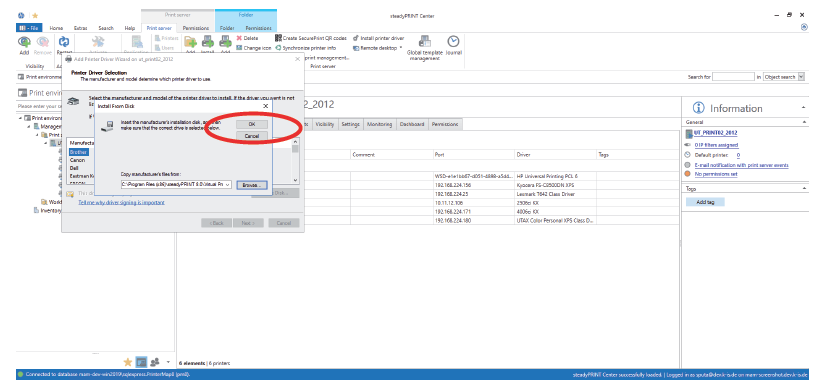Open 'E-mail notification with print server events'

click(741, 165)
